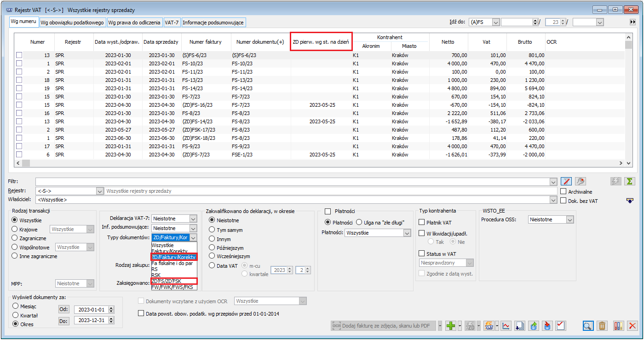Click the wrench filter constructor icon
Screen dimensions: 644x340
coord(581,181)
